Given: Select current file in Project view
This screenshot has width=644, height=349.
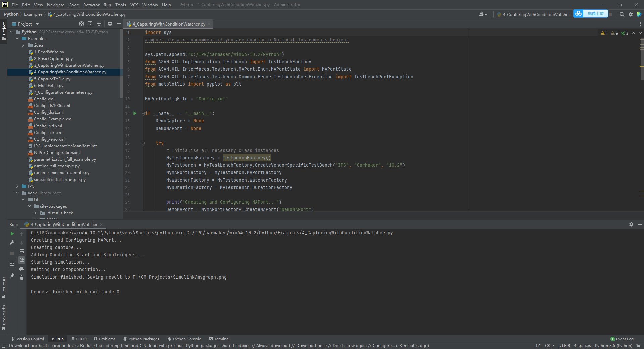Looking at the screenshot, I should [81, 24].
